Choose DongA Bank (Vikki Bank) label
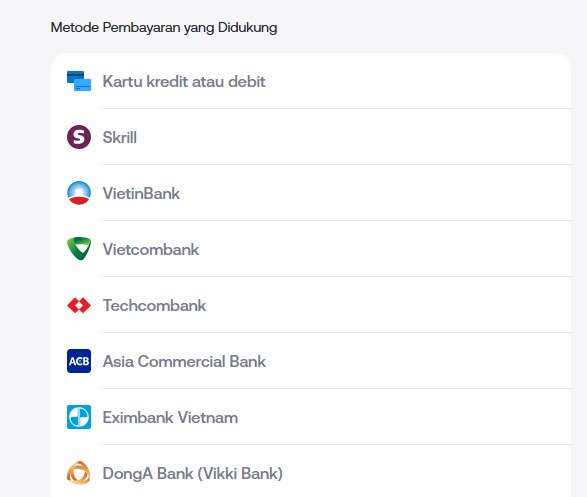This screenshot has height=497, width=587. point(192,473)
